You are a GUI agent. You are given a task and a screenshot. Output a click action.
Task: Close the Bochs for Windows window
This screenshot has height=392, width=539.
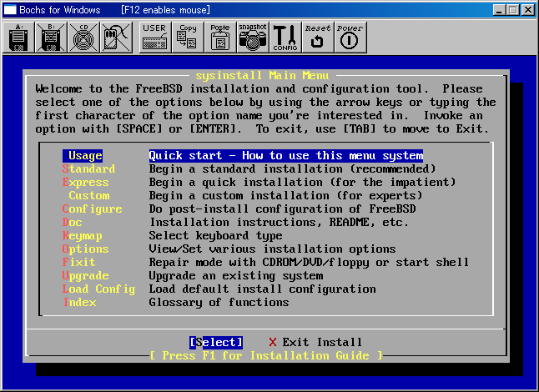tap(527, 10)
